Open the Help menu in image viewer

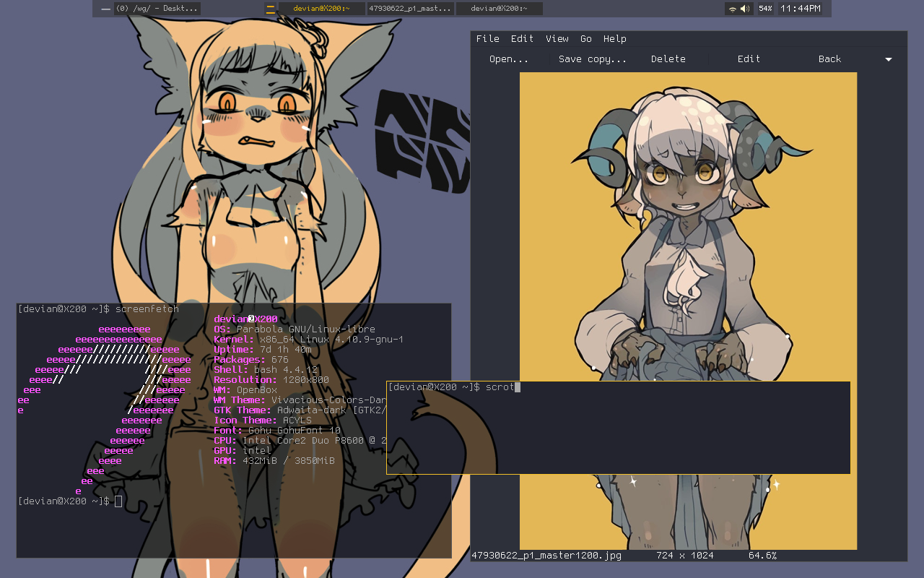tap(614, 39)
